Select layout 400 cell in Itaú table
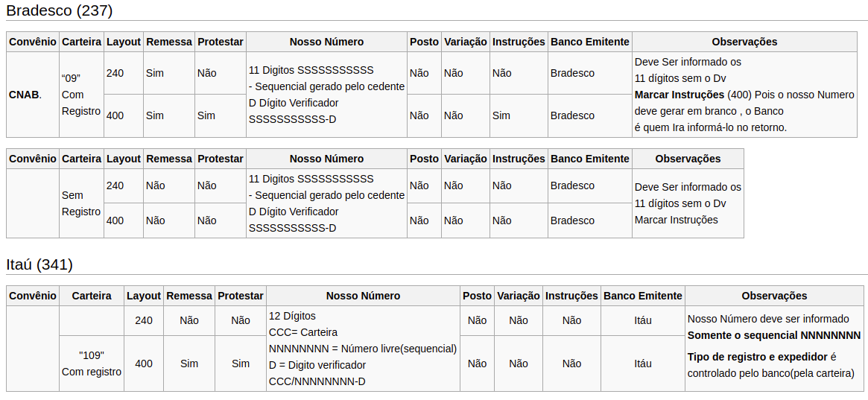This screenshot has width=868, height=400. tap(144, 364)
